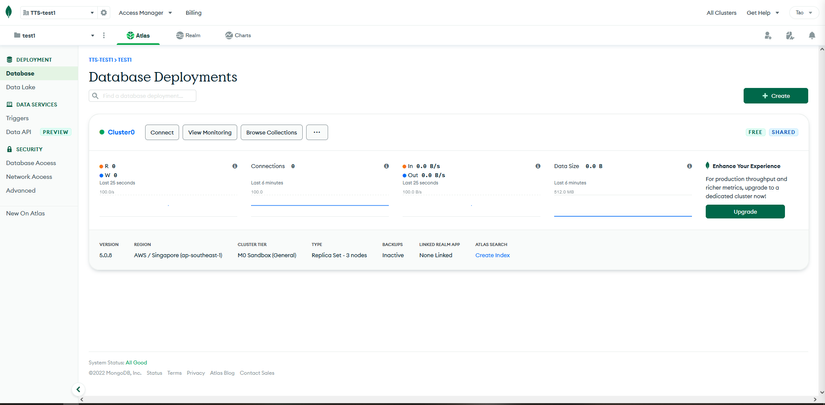Click the MongoDB leaf logo

click(x=9, y=13)
